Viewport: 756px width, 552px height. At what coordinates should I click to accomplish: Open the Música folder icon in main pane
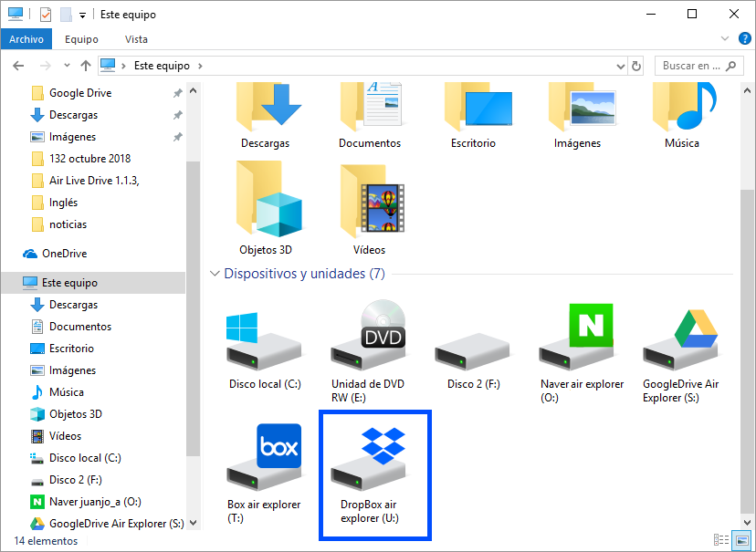pyautogui.click(x=685, y=107)
